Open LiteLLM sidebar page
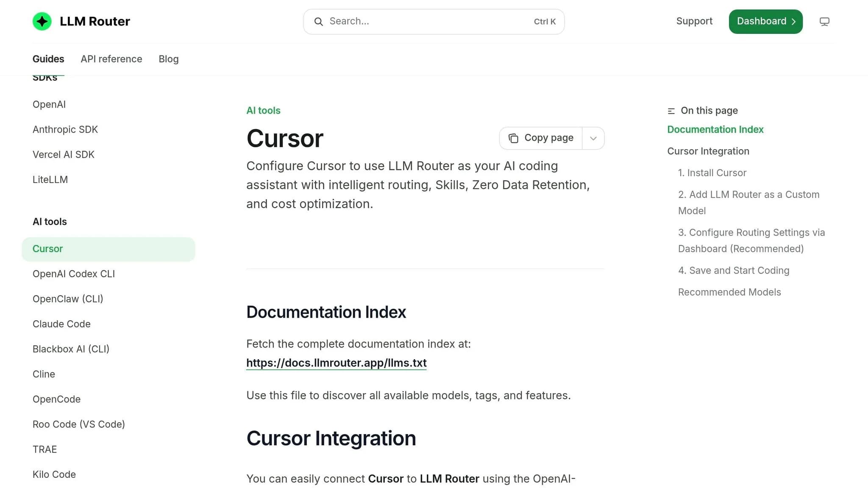Screen dimensions: 868x488 50,180
